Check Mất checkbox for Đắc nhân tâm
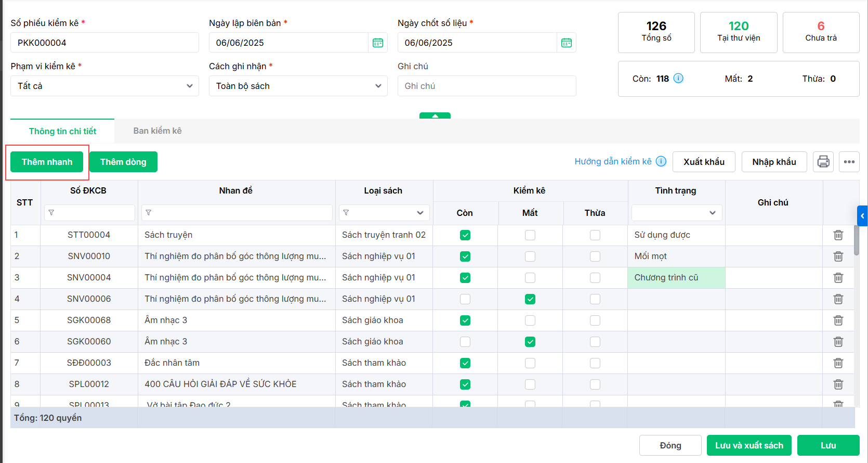This screenshot has width=868, height=463. click(x=530, y=363)
